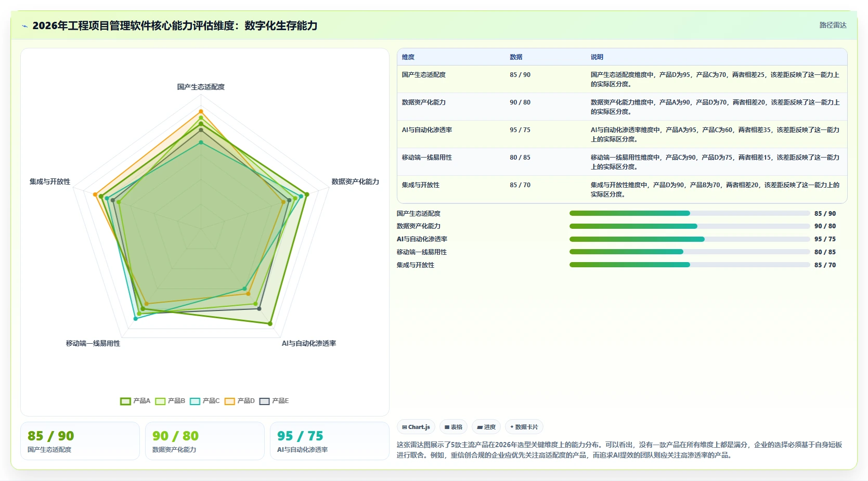Screen dimensions: 868x481
Task: Click the 集成与开放性 progress bar
Action: (690, 265)
